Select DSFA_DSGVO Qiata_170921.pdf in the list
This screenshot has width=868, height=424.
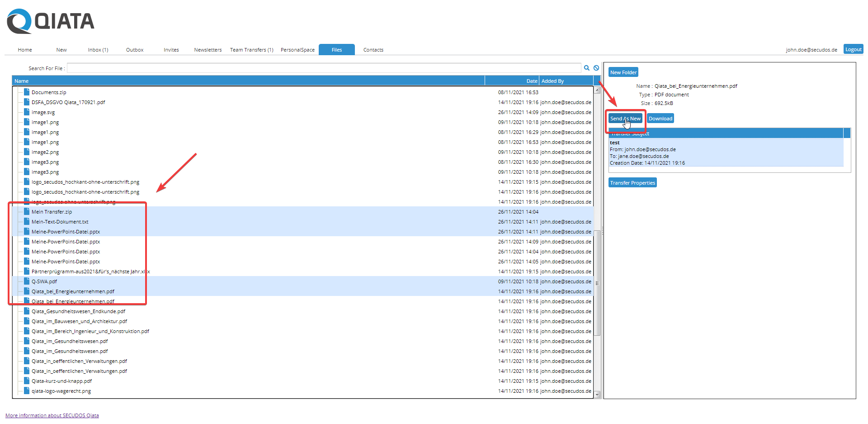coord(68,102)
